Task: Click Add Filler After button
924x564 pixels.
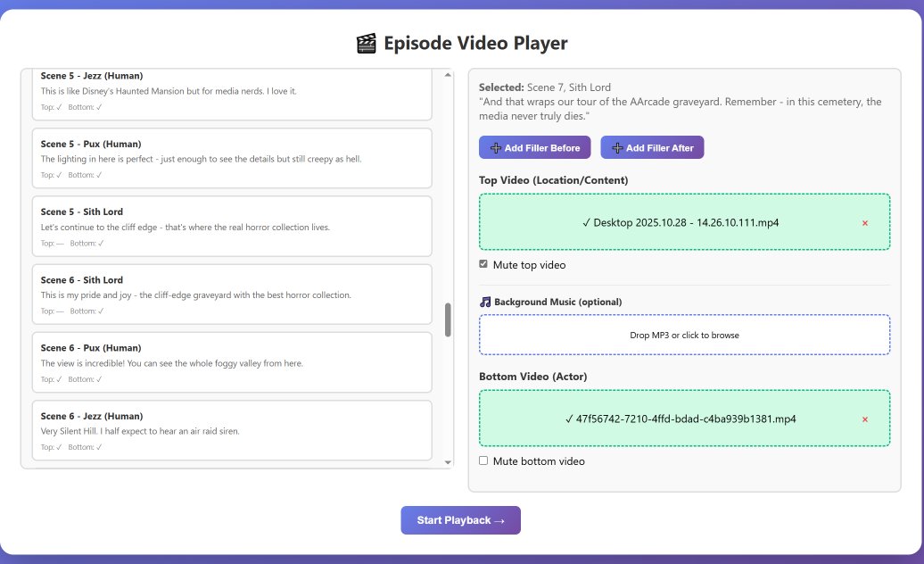Action: click(652, 147)
